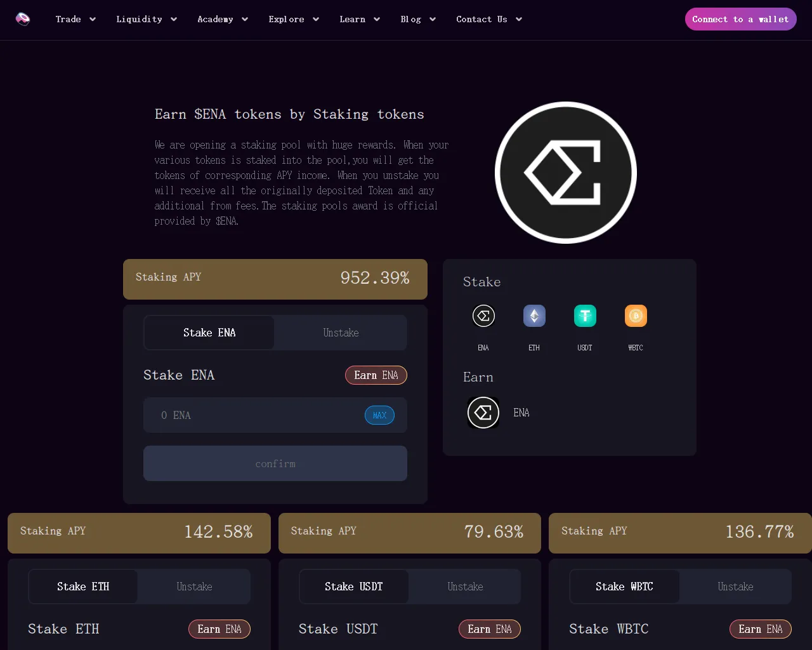The image size is (812, 650).
Task: Switch to Unstake tab in USDT panel
Action: coord(465,587)
